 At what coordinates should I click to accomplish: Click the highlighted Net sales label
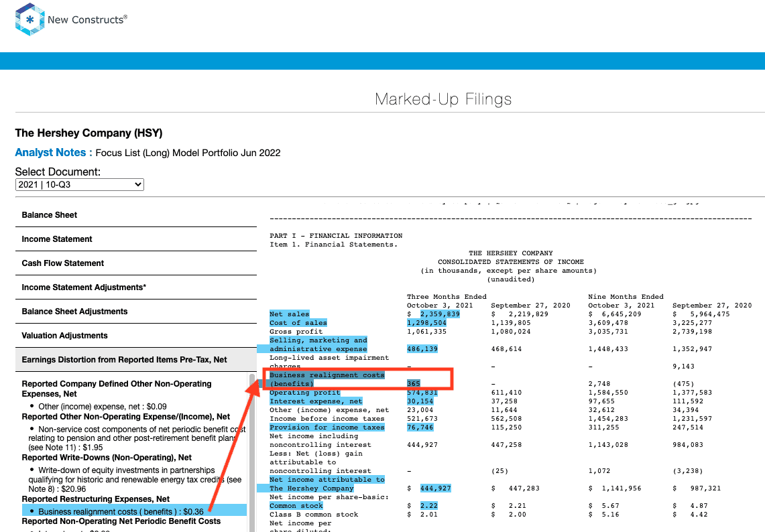(290, 314)
